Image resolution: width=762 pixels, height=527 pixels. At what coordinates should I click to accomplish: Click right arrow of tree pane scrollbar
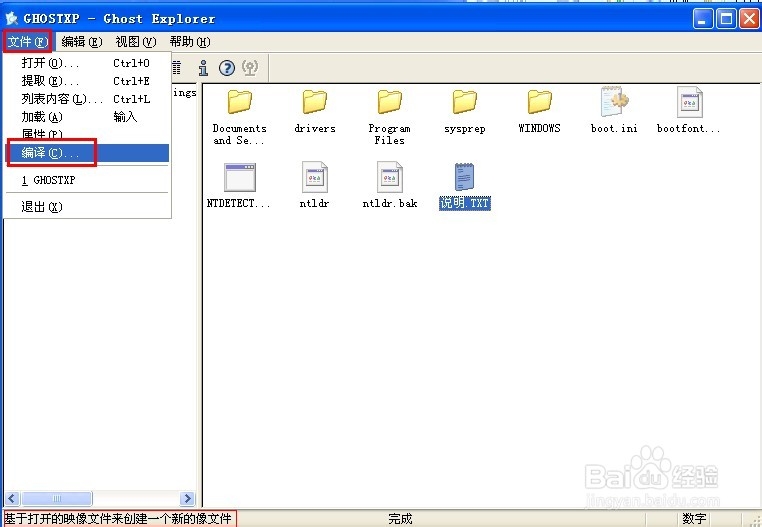[x=187, y=499]
